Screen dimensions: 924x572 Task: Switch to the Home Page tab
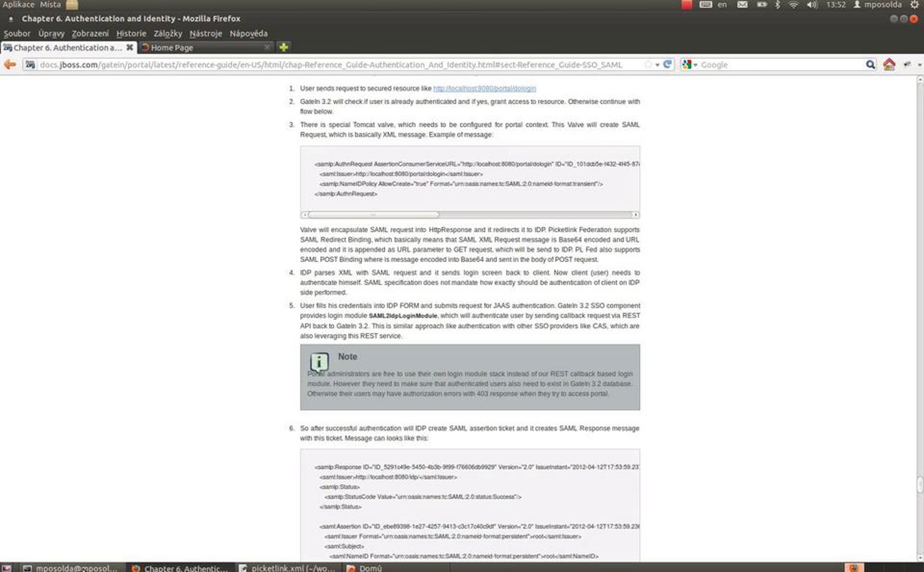(x=206, y=47)
